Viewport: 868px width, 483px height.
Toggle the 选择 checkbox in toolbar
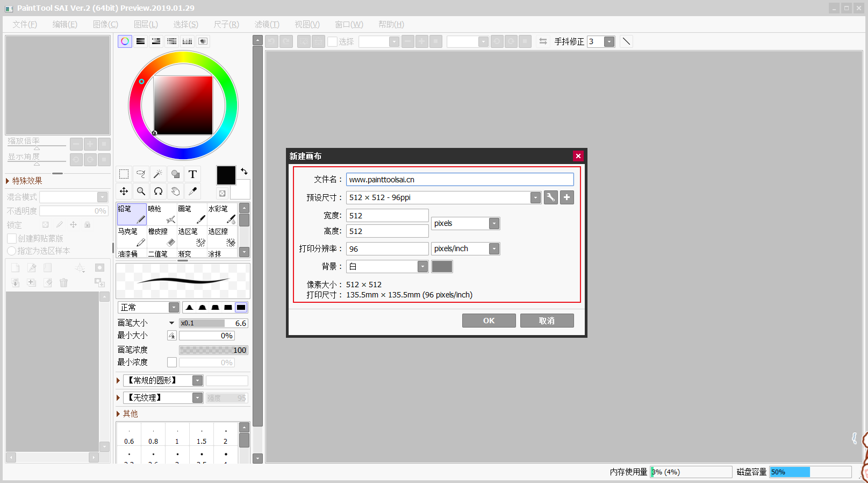click(x=333, y=41)
